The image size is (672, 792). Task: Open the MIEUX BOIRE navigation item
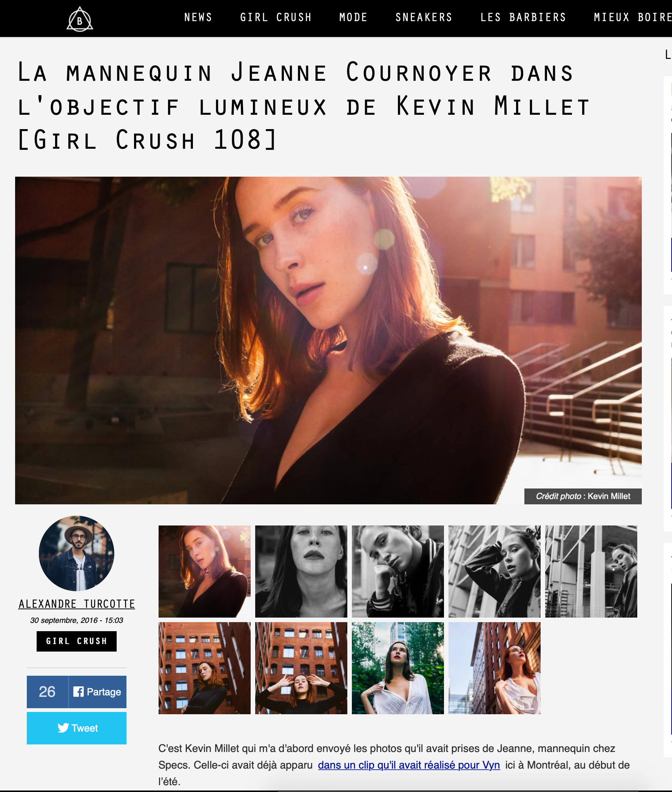click(632, 17)
